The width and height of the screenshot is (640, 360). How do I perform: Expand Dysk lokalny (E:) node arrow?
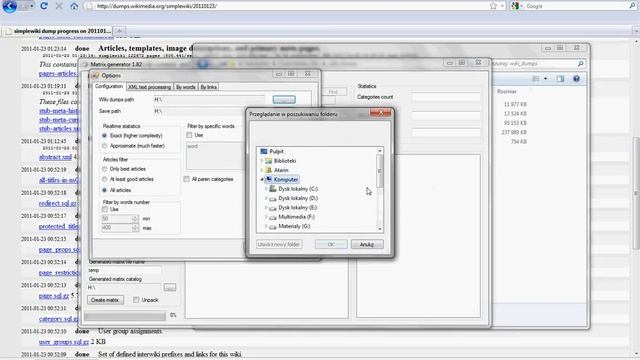pos(266,208)
